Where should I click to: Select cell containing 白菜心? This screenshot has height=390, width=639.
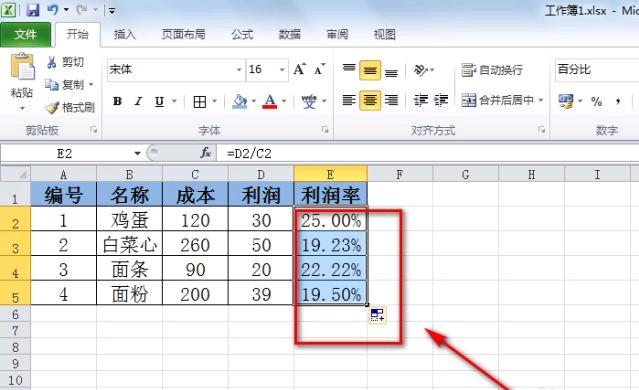click(x=130, y=244)
